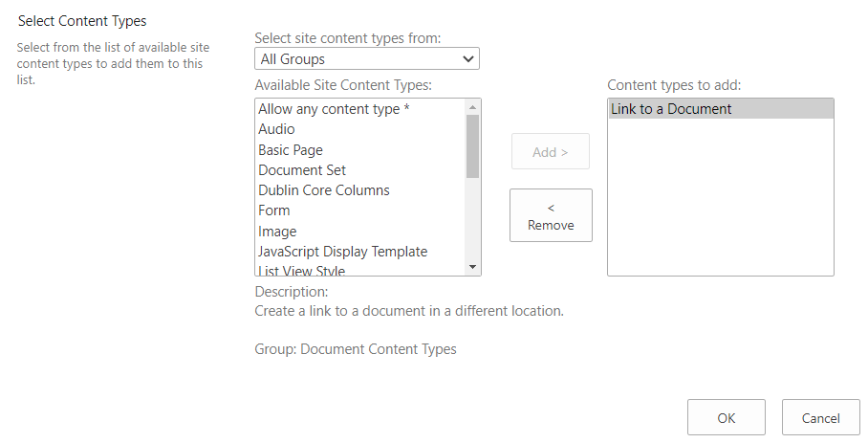
Task: Select Form content type
Action: click(274, 210)
